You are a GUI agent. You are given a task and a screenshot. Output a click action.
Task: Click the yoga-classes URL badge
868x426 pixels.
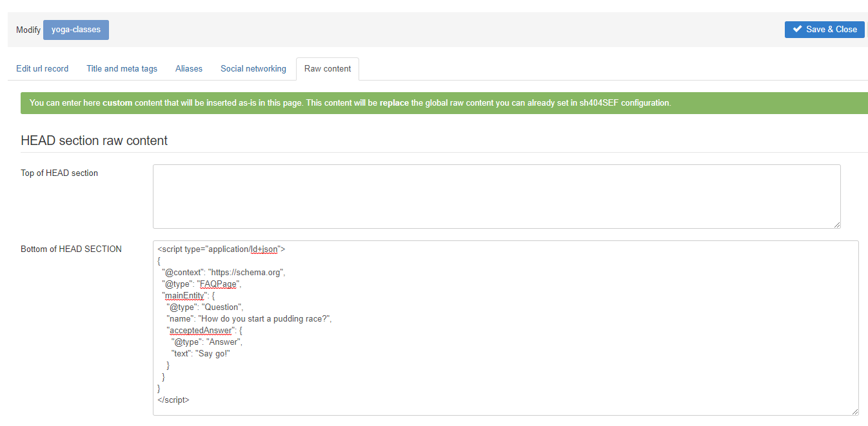76,30
